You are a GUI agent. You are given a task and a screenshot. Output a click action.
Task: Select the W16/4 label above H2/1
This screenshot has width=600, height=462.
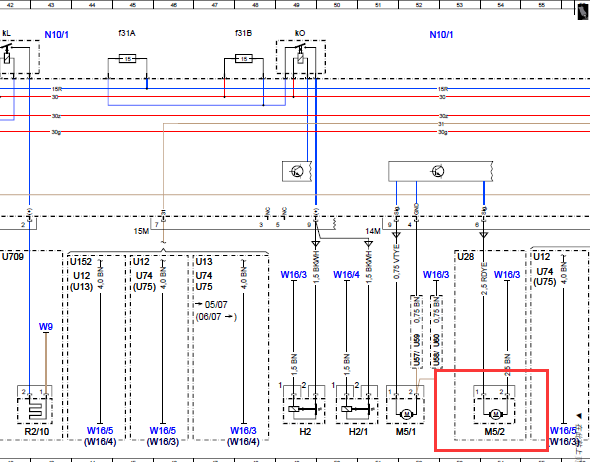point(346,275)
